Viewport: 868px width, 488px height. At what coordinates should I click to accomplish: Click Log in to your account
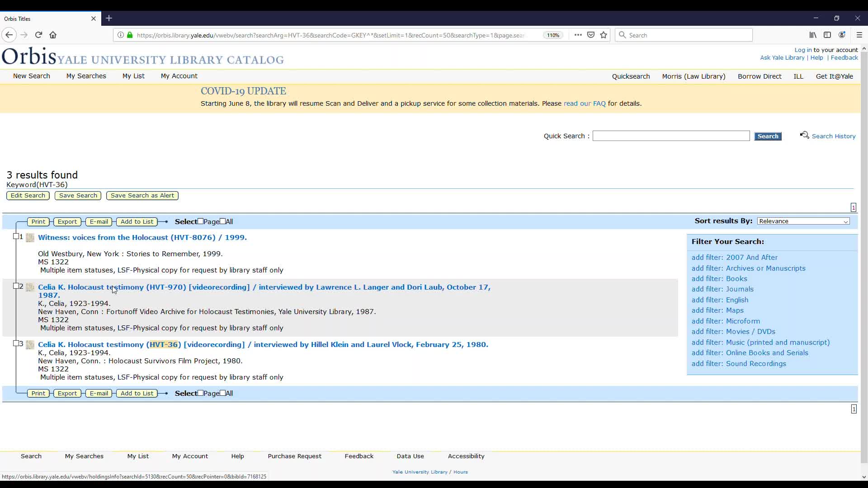[803, 50]
